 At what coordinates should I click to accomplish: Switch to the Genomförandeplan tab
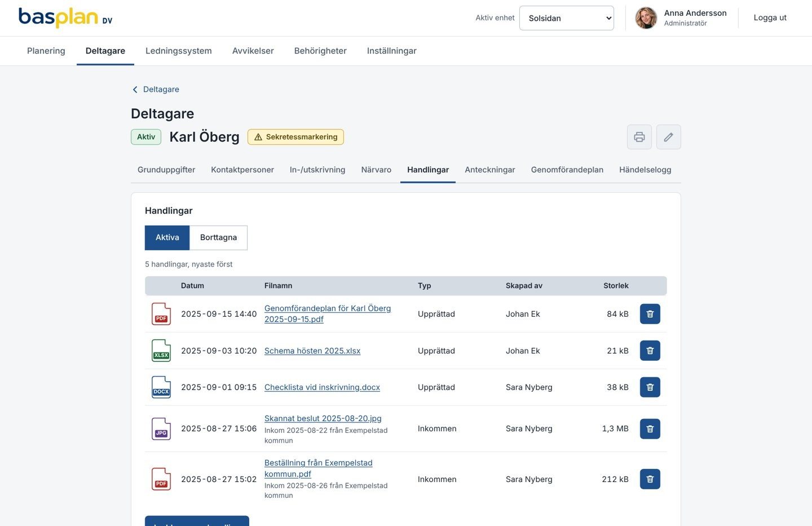[x=567, y=170]
